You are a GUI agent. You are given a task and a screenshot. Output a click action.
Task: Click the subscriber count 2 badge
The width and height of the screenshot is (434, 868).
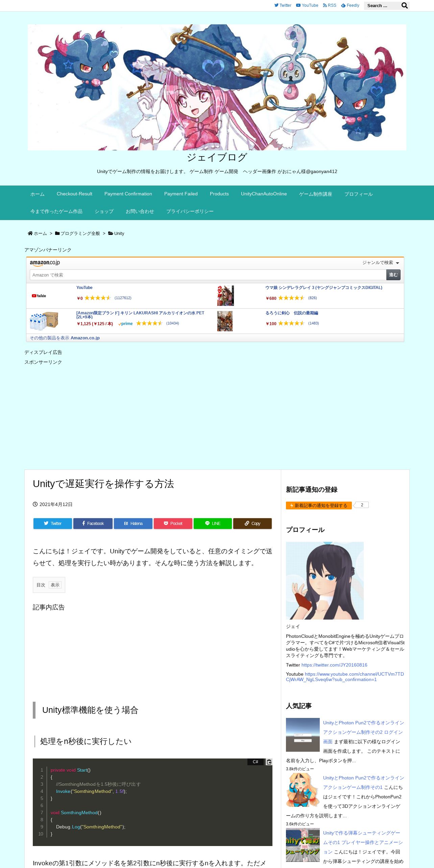click(x=362, y=505)
